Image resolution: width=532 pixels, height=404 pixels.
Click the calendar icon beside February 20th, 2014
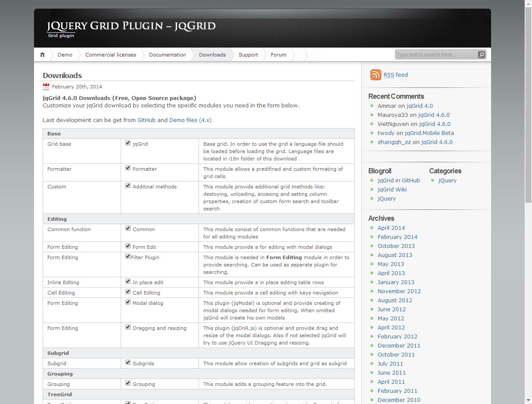click(46, 87)
